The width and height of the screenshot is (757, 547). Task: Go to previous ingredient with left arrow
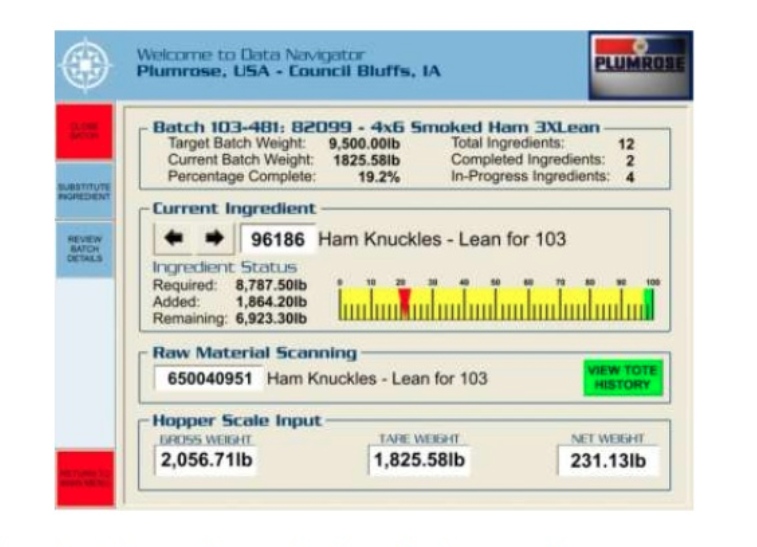coord(173,239)
